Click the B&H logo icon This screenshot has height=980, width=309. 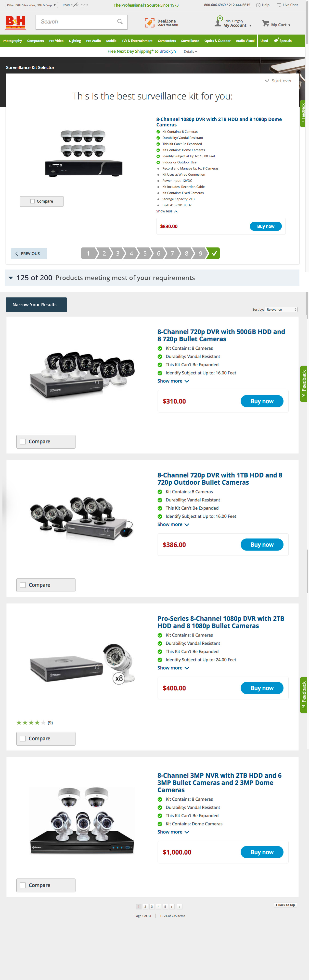tap(16, 22)
